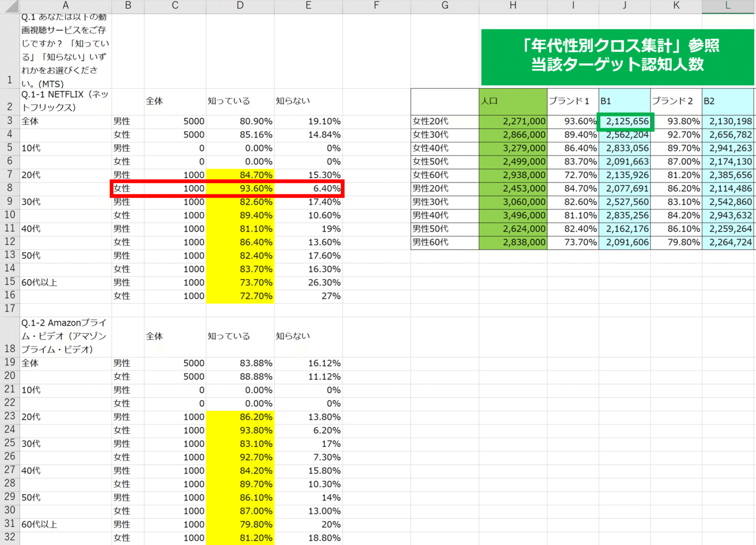Select the 16.12% cell
Viewport: 756px width, 545px height.
coord(308,363)
